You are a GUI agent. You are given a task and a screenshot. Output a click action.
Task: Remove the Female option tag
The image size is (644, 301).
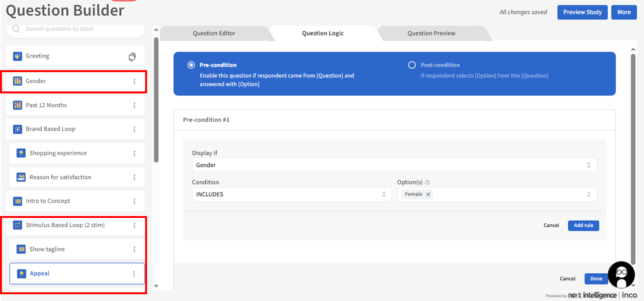[x=428, y=194]
